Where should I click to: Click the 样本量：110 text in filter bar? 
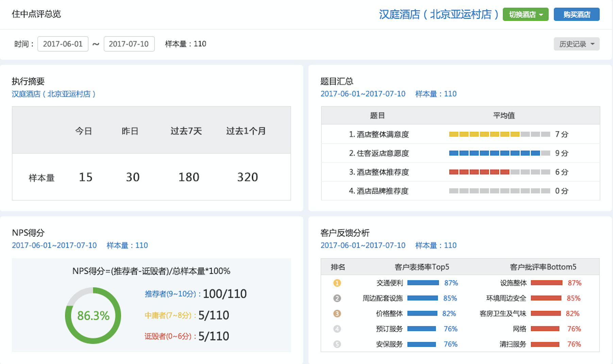186,44
